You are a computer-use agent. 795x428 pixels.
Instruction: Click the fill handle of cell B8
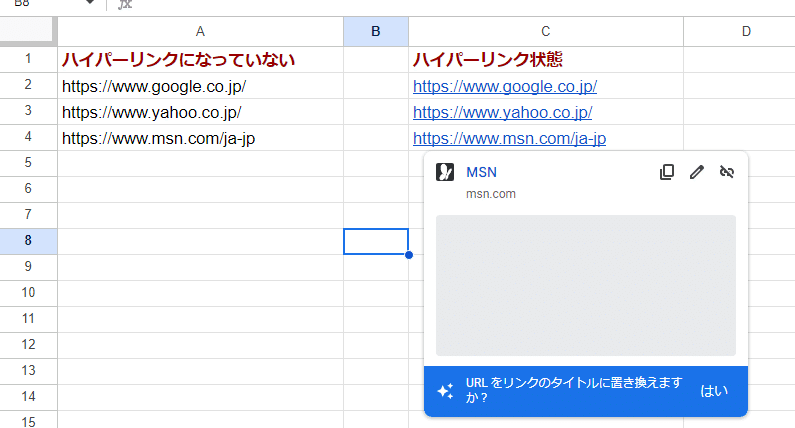pyautogui.click(x=409, y=255)
